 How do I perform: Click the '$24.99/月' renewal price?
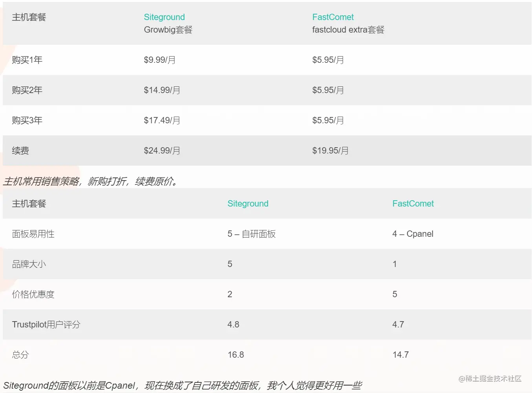tap(162, 151)
